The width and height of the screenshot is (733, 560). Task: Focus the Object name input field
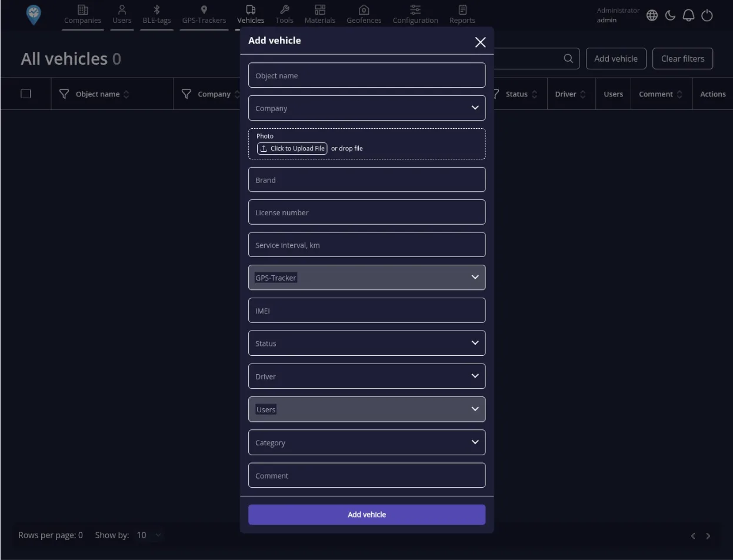tap(366, 75)
